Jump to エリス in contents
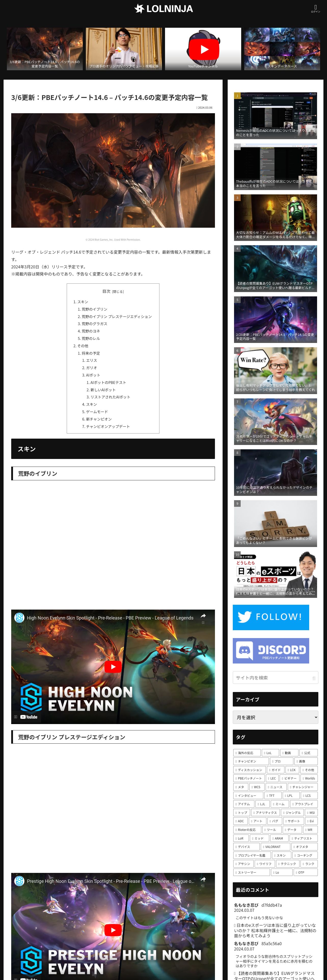The width and height of the screenshot is (327, 980). pyautogui.click(x=91, y=360)
